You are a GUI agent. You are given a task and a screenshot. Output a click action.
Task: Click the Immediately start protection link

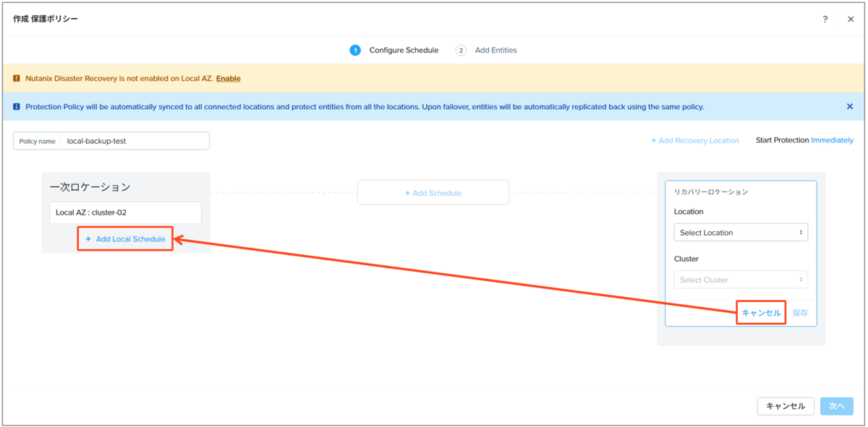point(832,140)
